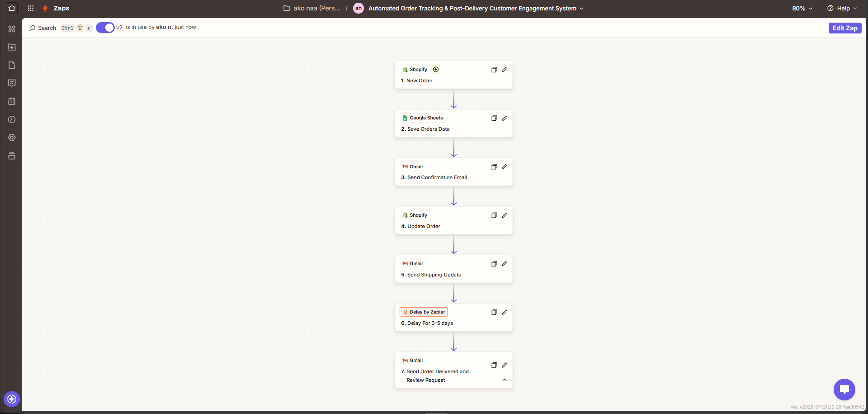Edit the Save Orders Data step
868x414 pixels.
[505, 118]
